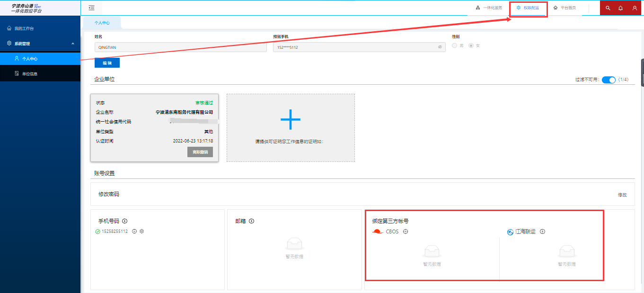Click the settings gear next to phone number 15258255112
This screenshot has width=644, height=293.
click(x=141, y=231)
